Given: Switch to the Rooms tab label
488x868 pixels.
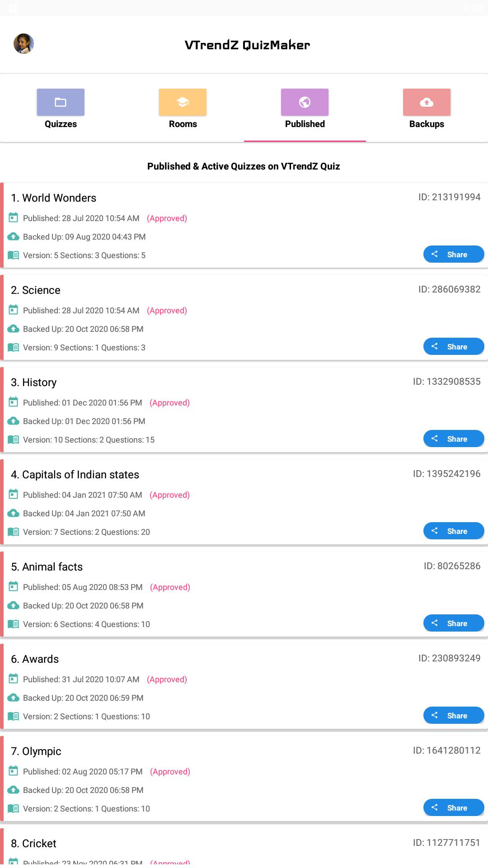Looking at the screenshot, I should (x=183, y=124).
